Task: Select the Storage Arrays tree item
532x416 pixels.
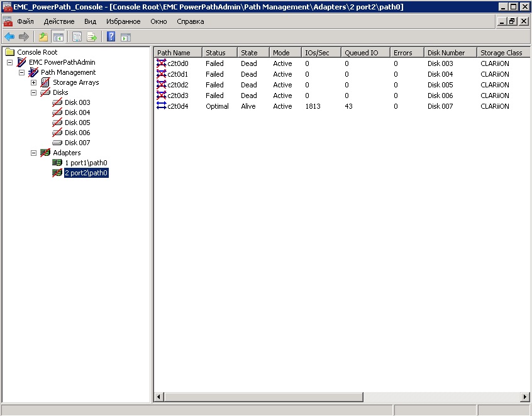Action: coord(75,82)
